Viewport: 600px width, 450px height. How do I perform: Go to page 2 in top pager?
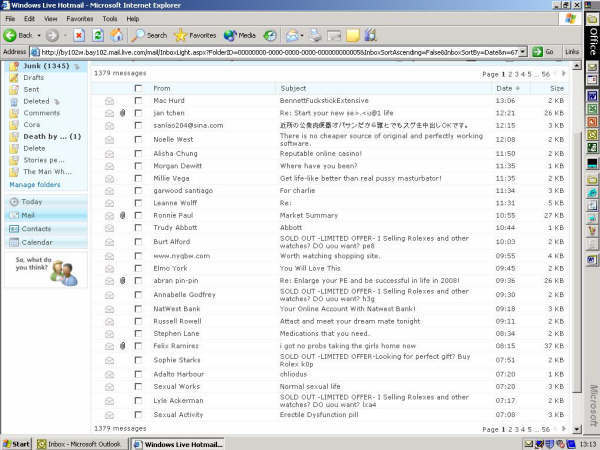tap(510, 74)
